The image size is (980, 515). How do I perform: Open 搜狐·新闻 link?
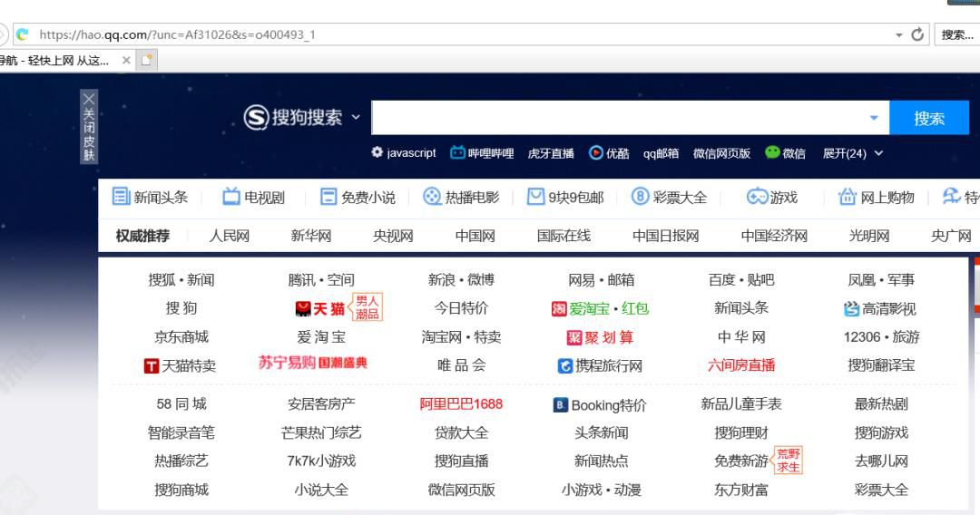coord(181,279)
